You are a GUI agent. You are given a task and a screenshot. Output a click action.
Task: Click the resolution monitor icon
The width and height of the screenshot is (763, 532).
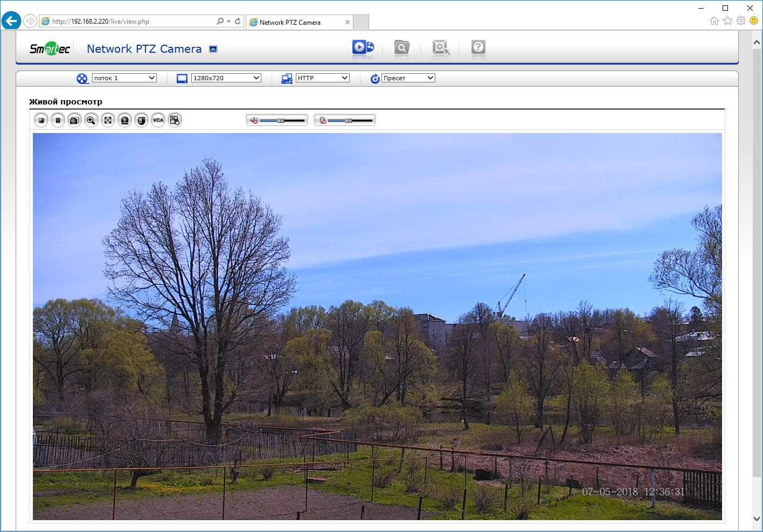pos(182,79)
